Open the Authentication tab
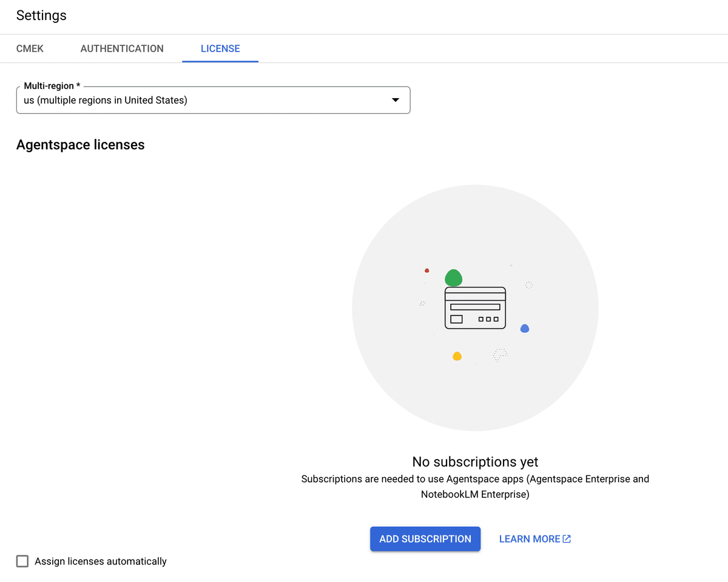728x582 pixels. click(122, 48)
